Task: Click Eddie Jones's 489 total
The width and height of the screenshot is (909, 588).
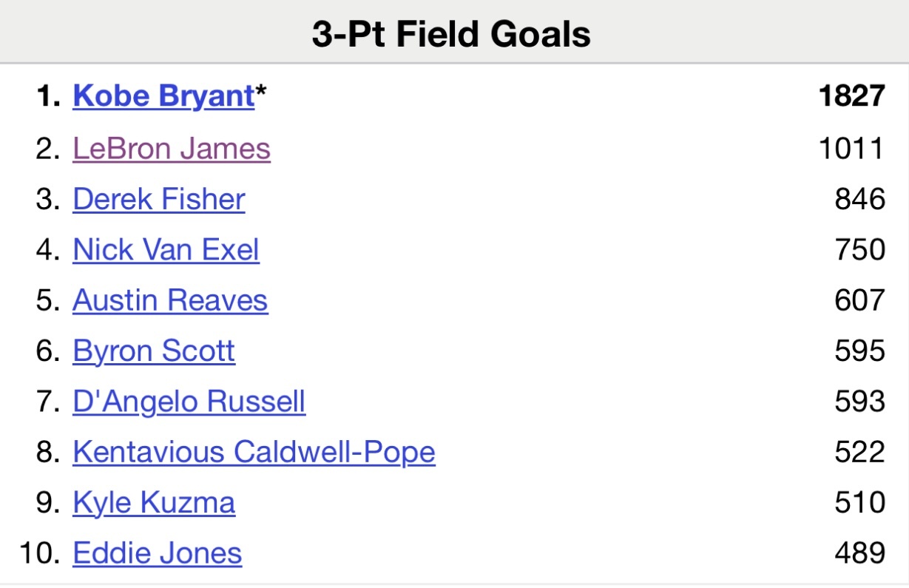Action: pyautogui.click(x=859, y=553)
